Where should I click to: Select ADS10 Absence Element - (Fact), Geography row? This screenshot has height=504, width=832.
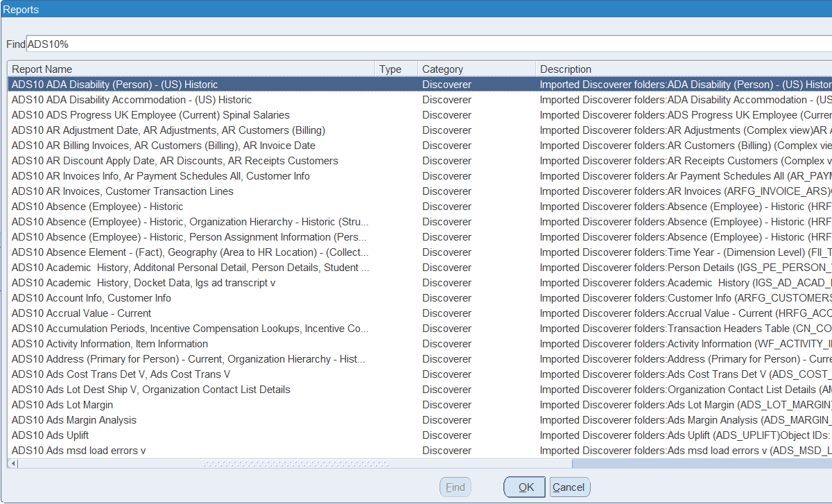tap(420, 252)
